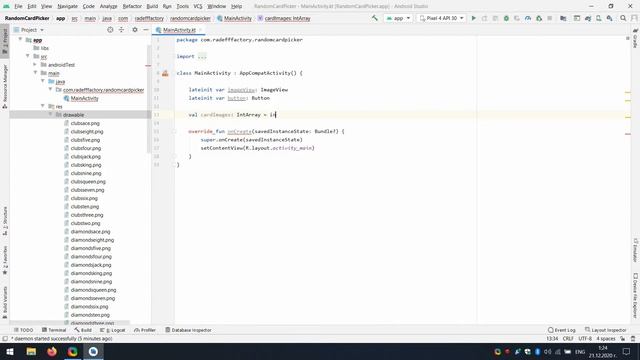Viewport: 640px width, 360px height.
Task: Select diamondsjack.png file
Action: (91, 265)
